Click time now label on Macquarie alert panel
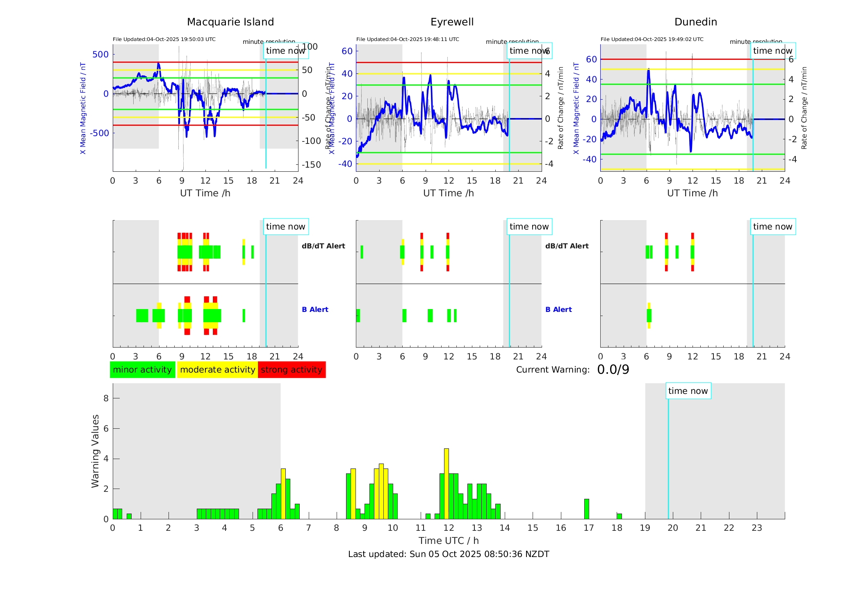This screenshot has height=589, width=868. click(285, 227)
